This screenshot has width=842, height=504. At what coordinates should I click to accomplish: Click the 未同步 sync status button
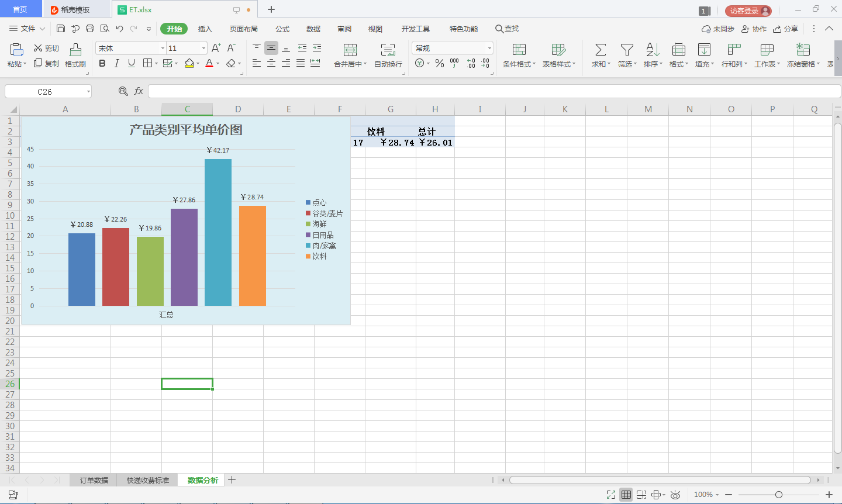tap(718, 29)
